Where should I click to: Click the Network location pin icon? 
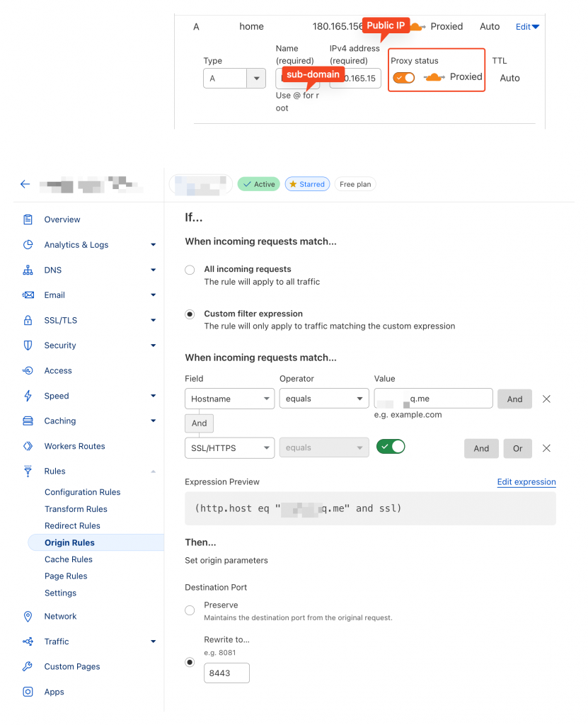click(x=28, y=617)
